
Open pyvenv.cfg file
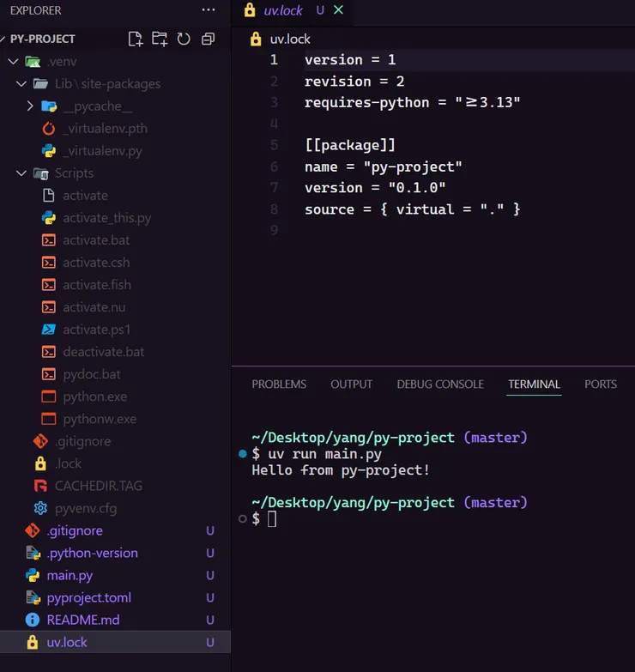click(86, 508)
